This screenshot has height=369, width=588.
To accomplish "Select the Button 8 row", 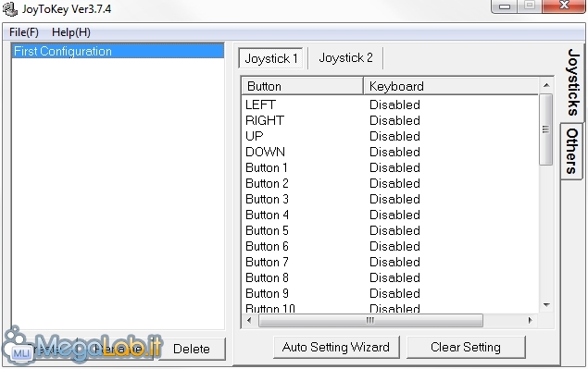I will click(390, 278).
